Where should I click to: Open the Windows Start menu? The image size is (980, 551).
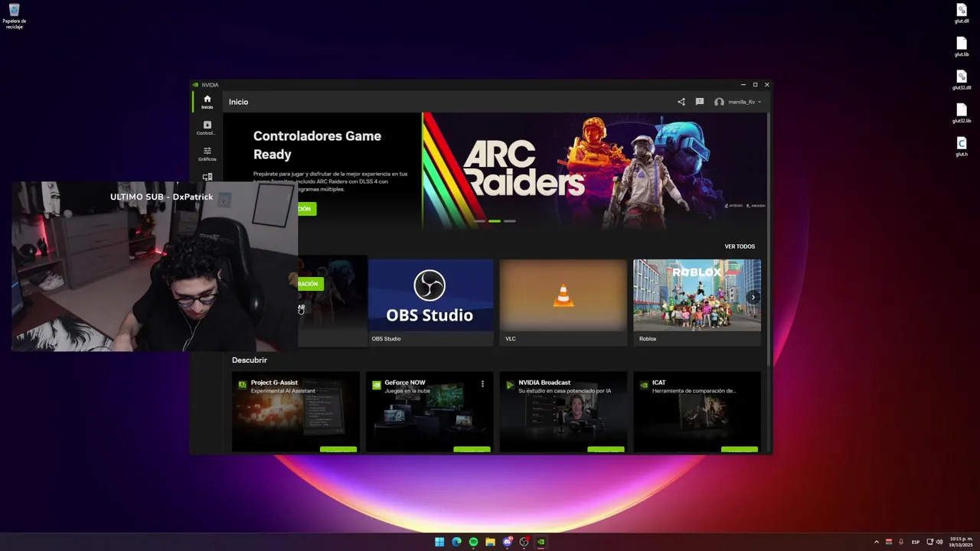click(439, 542)
